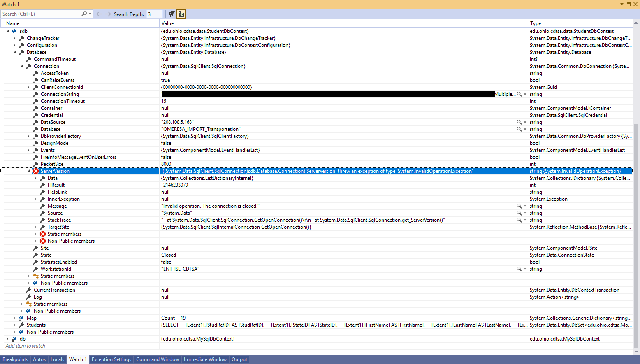Open visualizer magnifier on Message row
This screenshot has height=364, width=640.
[519, 206]
